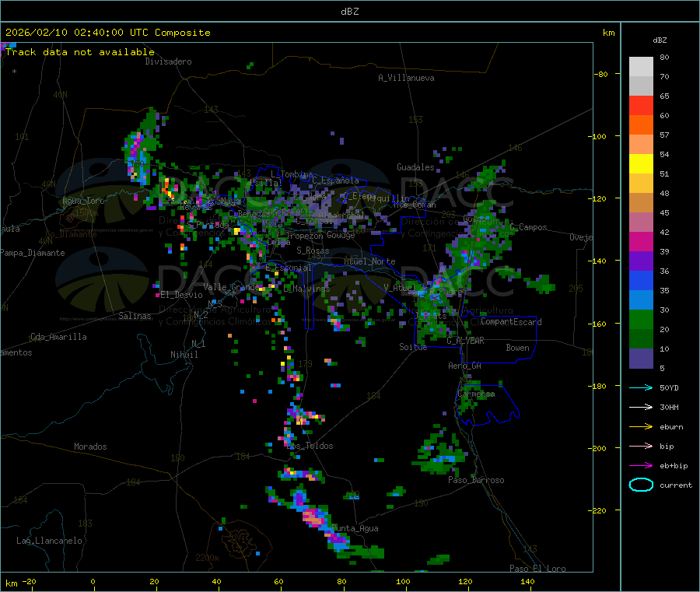Click the E_Escorial place label
Image resolution: width=700 pixels, height=592 pixels.
(289, 268)
